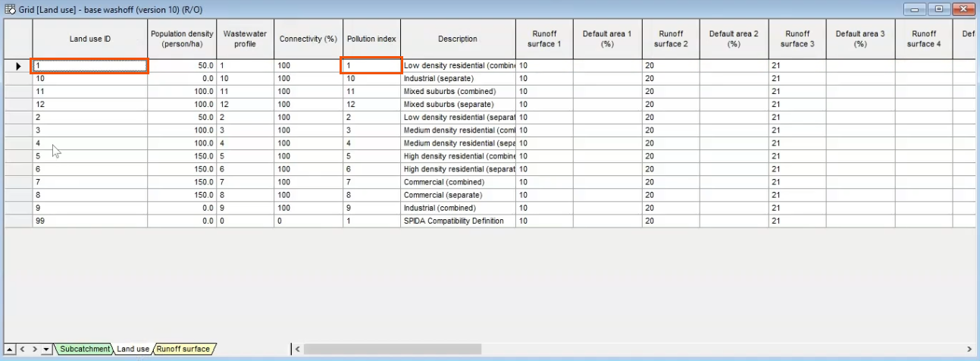Click 'SPIDA Compatibility Definition' description cell
The image size is (980, 361).
(458, 221)
